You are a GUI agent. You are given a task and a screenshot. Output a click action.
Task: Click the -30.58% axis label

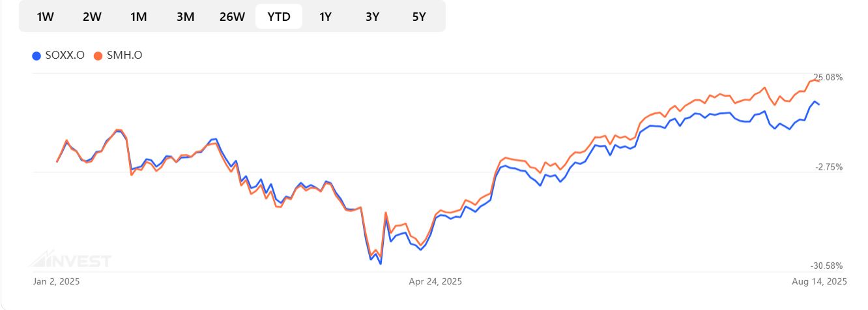826,266
